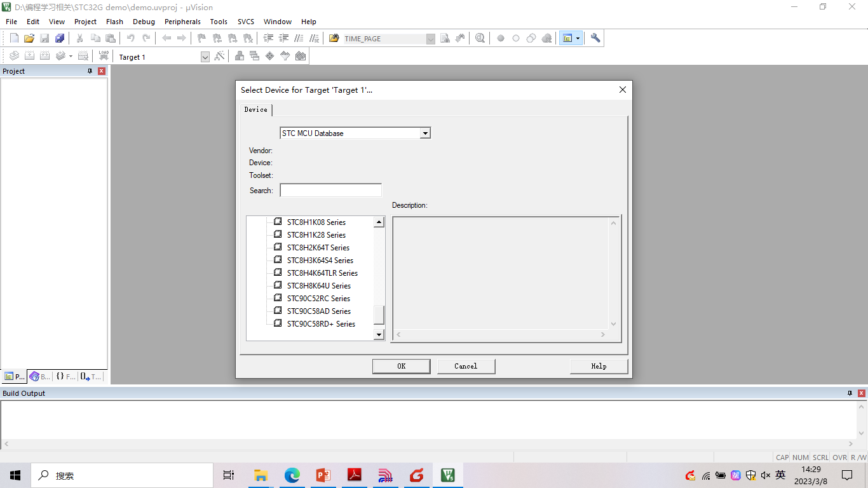Open Windows Start menu
868x488 pixels.
[x=15, y=475]
